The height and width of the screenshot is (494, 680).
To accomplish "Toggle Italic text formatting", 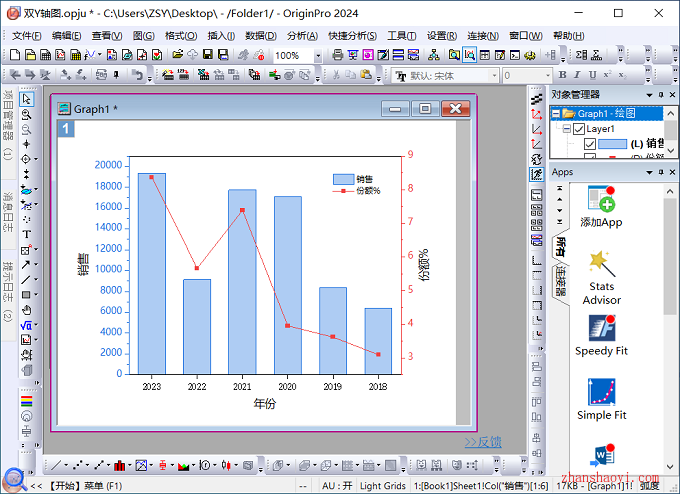I will click(x=577, y=75).
